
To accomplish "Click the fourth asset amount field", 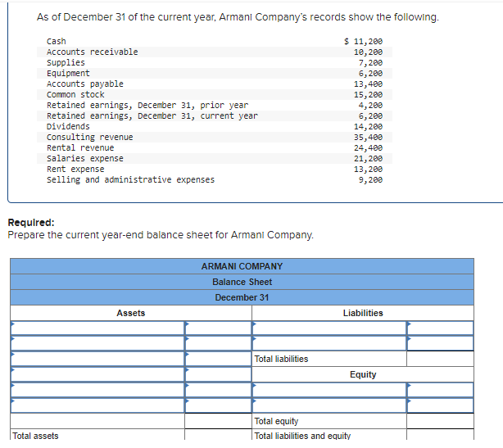I will click(218, 374).
